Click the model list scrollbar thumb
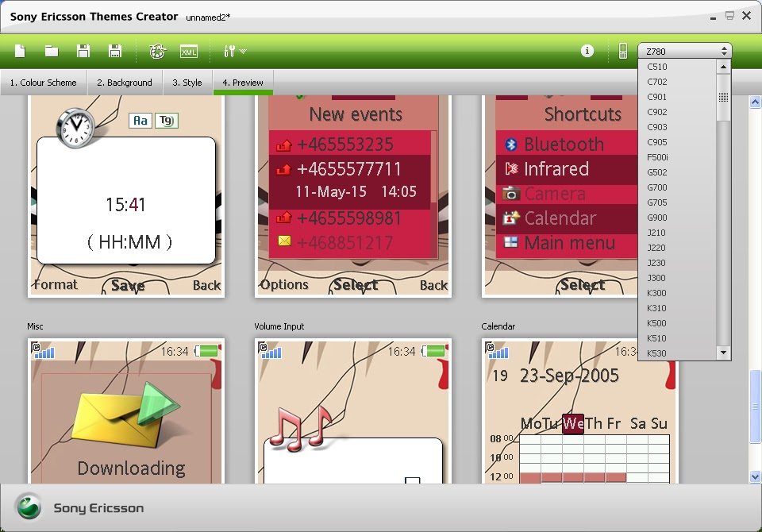This screenshot has width=762, height=532. (x=724, y=97)
